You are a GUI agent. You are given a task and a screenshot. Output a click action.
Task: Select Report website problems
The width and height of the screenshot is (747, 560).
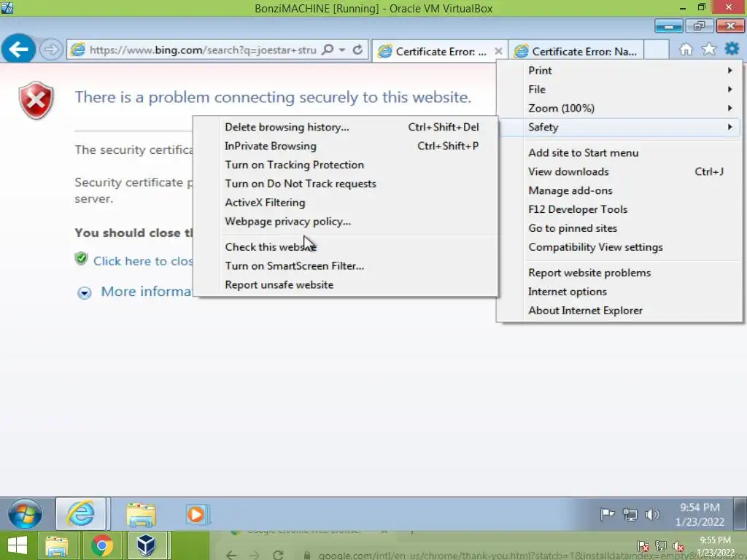coord(619,273)
